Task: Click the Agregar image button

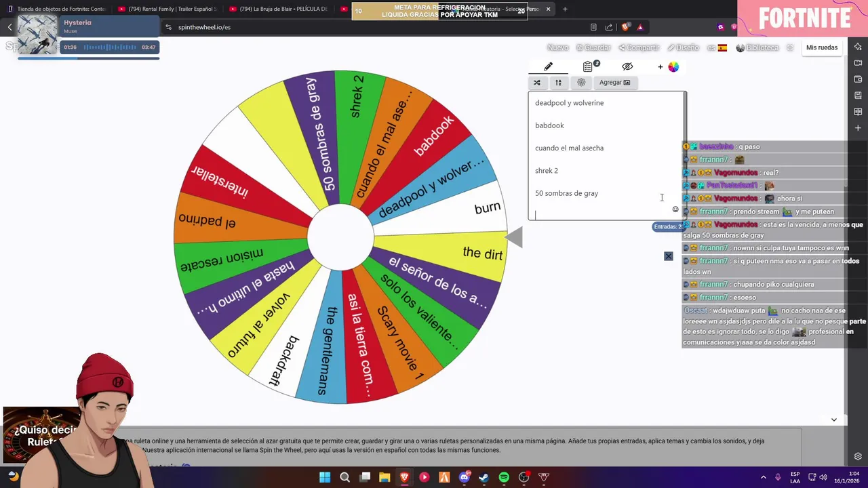Action: coord(614,83)
